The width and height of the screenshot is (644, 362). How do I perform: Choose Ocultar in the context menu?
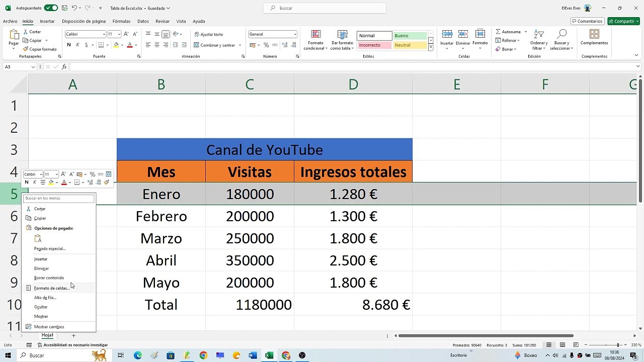coord(59,307)
